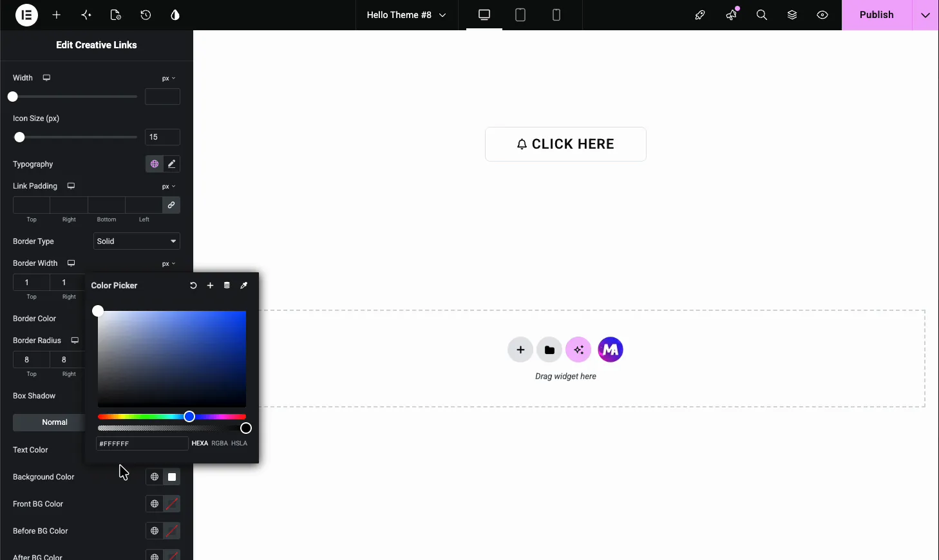Change the Link Padding unit px dropdown
The height and width of the screenshot is (560, 939).
(x=169, y=187)
